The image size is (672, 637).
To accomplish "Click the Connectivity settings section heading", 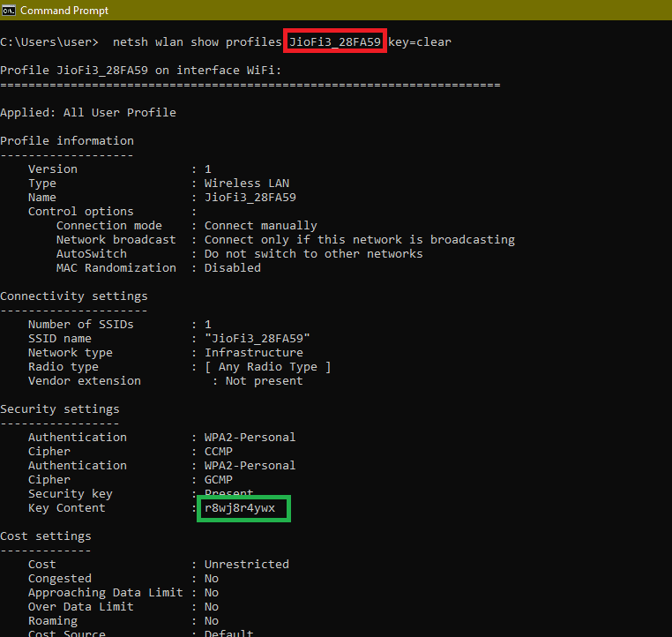I will click(x=74, y=296).
